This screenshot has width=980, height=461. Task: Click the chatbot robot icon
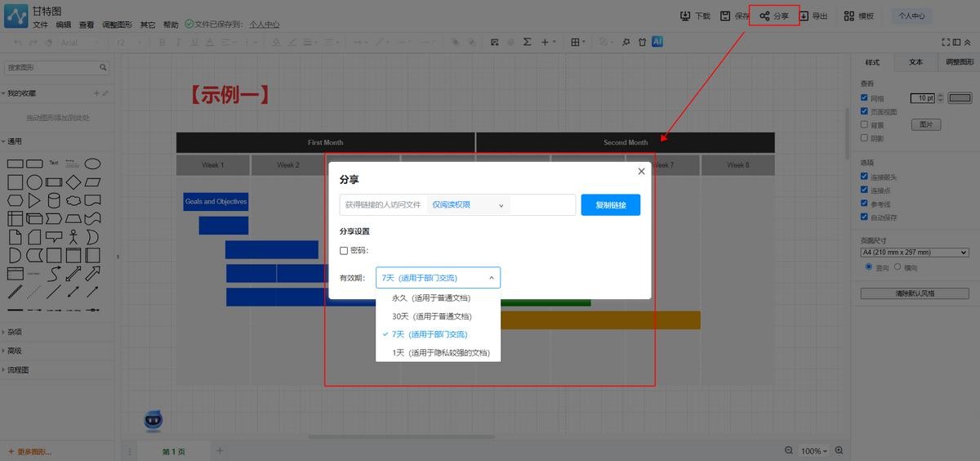pyautogui.click(x=153, y=420)
